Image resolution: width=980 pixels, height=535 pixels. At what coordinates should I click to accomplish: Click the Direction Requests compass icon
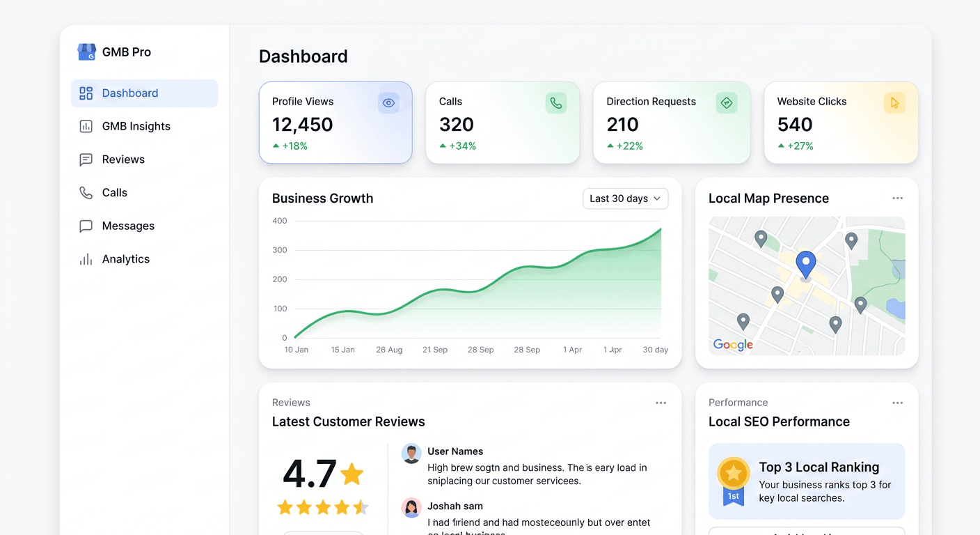[726, 103]
